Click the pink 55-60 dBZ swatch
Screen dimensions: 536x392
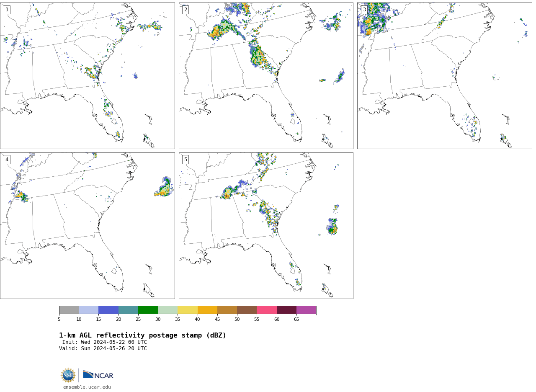point(267,310)
